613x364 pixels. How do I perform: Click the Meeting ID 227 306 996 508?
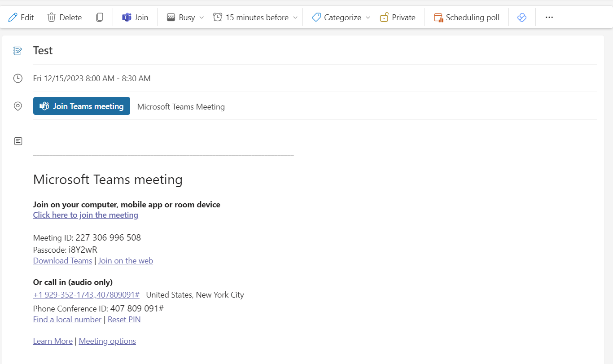87,238
